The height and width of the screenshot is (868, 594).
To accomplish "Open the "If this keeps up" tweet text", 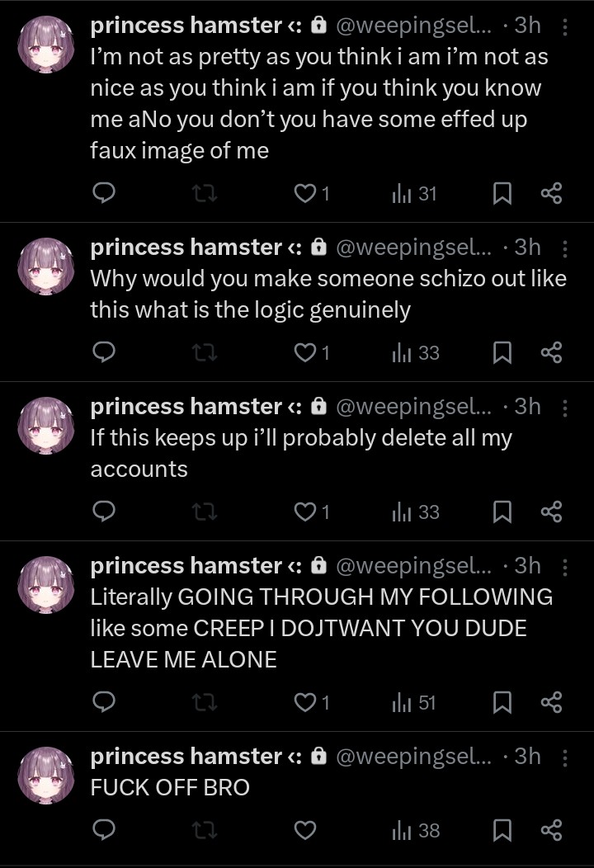I will (x=301, y=453).
